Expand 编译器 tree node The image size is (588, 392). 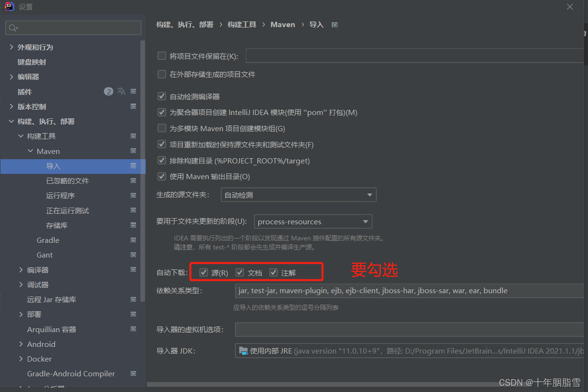pos(21,270)
